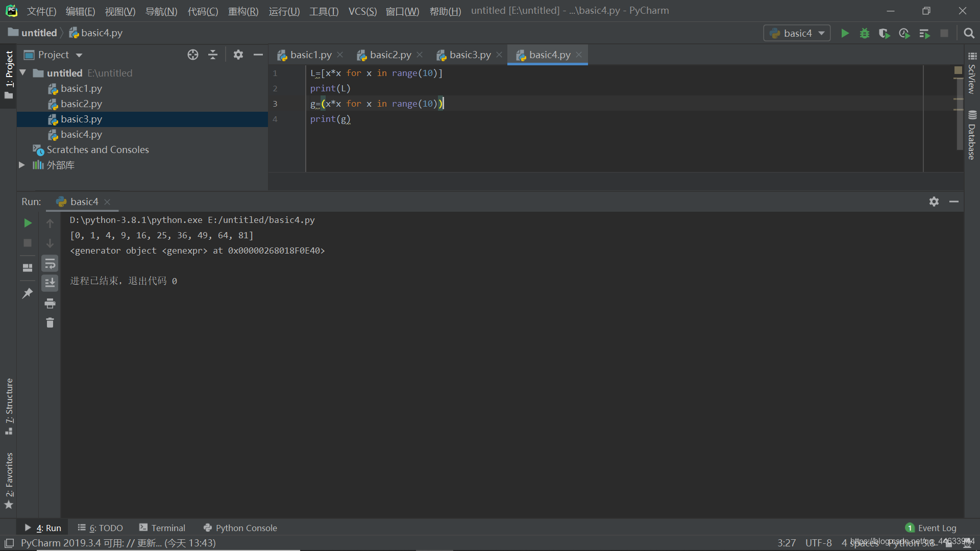
Task: Toggle scroll to end in Run console
Action: (x=50, y=283)
